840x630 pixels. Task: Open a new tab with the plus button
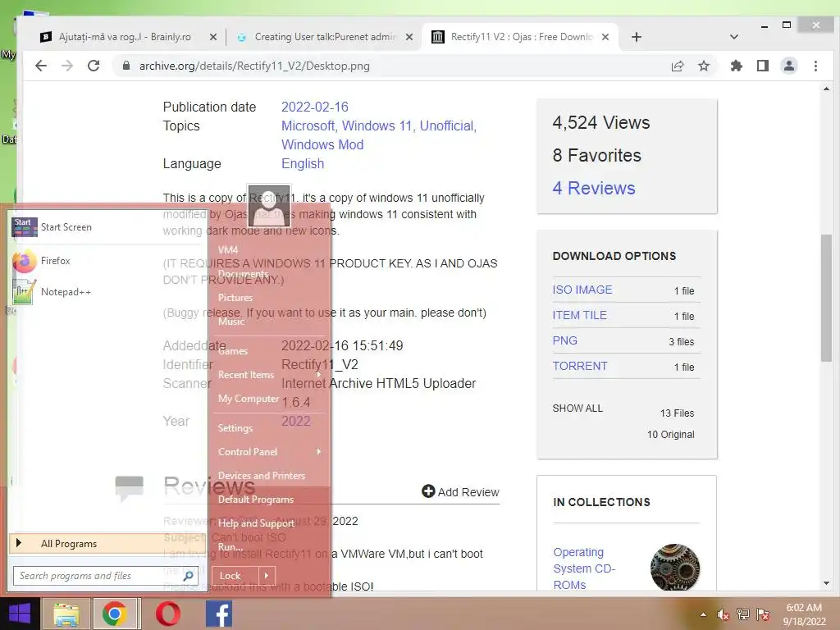pos(636,37)
